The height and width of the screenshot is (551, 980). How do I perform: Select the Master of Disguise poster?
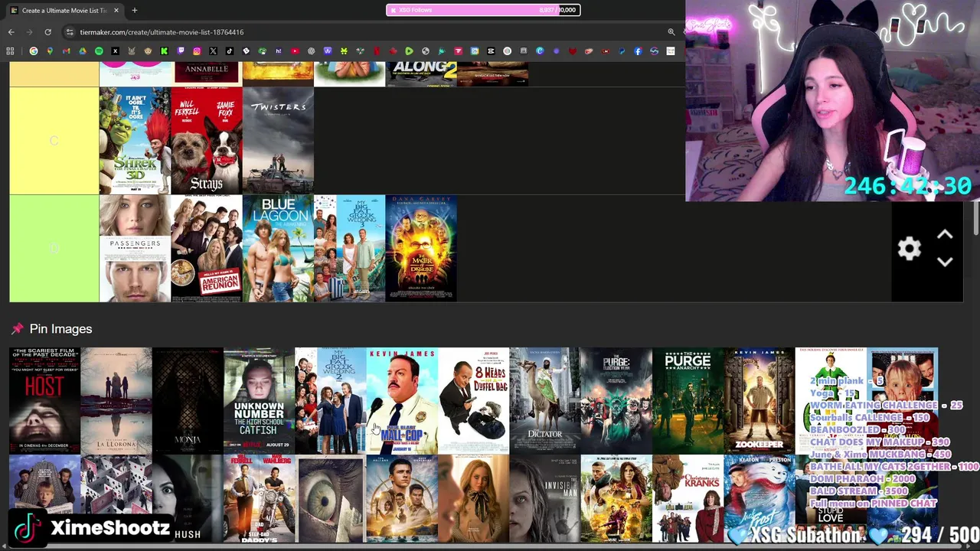point(421,249)
